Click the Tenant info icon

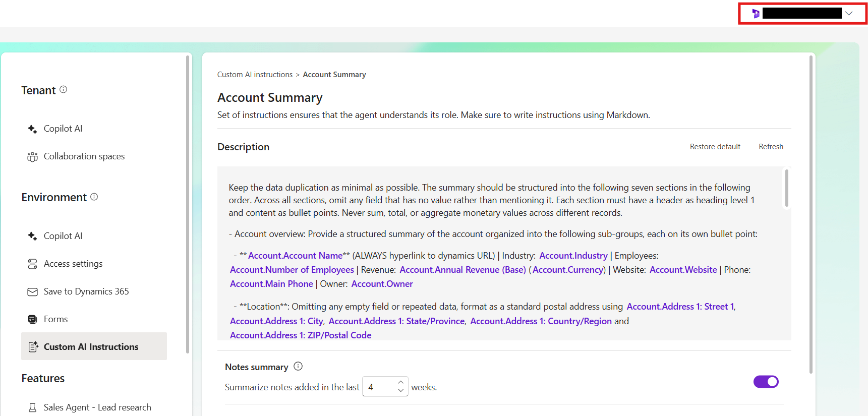pos(63,89)
